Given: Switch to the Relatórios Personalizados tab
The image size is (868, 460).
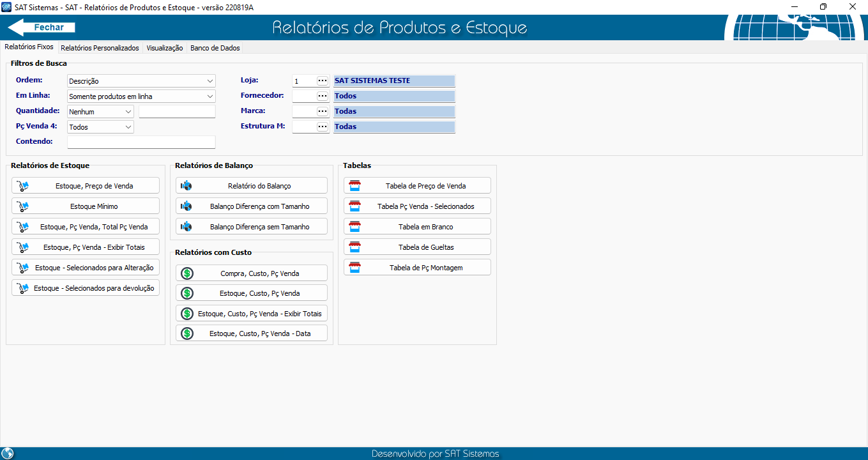Looking at the screenshot, I should click(x=100, y=48).
